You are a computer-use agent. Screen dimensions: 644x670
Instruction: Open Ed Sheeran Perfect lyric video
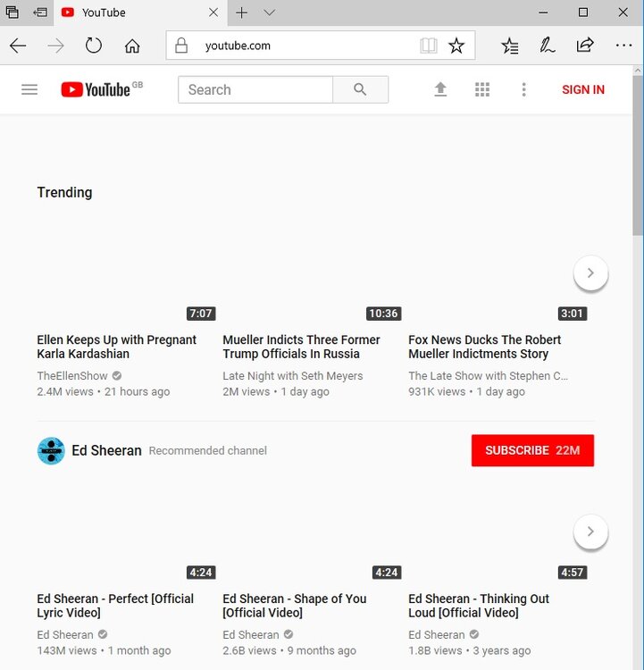click(x=115, y=606)
